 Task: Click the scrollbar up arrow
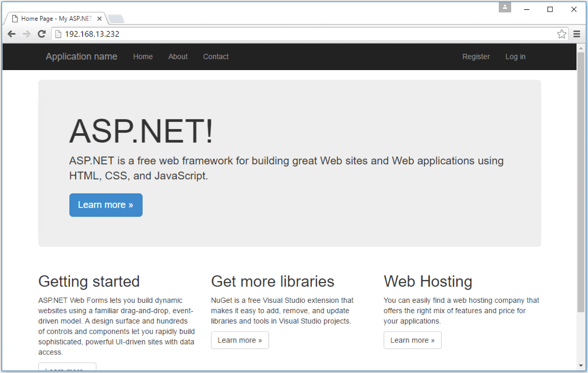tap(581, 48)
